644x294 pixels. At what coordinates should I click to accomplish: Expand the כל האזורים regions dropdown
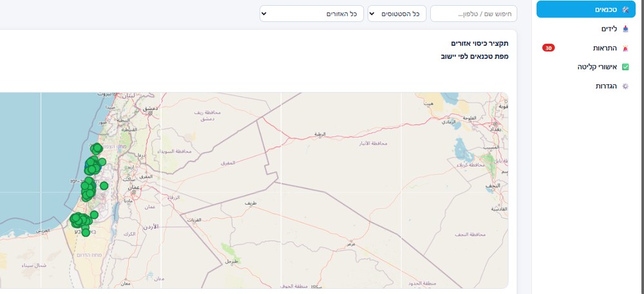(312, 14)
